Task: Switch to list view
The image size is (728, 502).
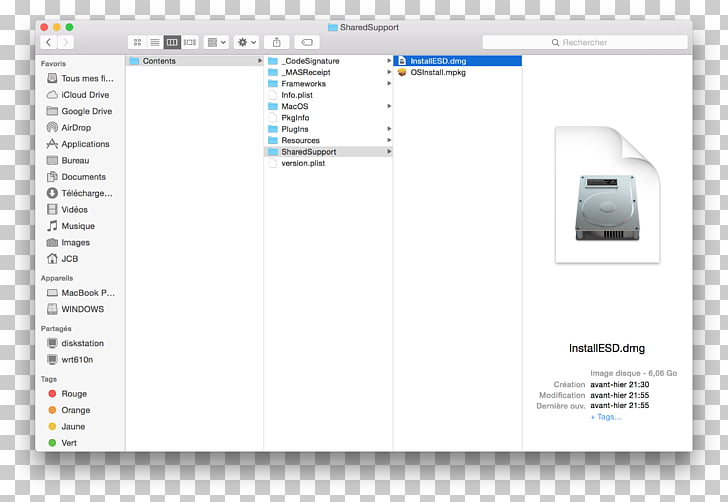Action: (155, 42)
